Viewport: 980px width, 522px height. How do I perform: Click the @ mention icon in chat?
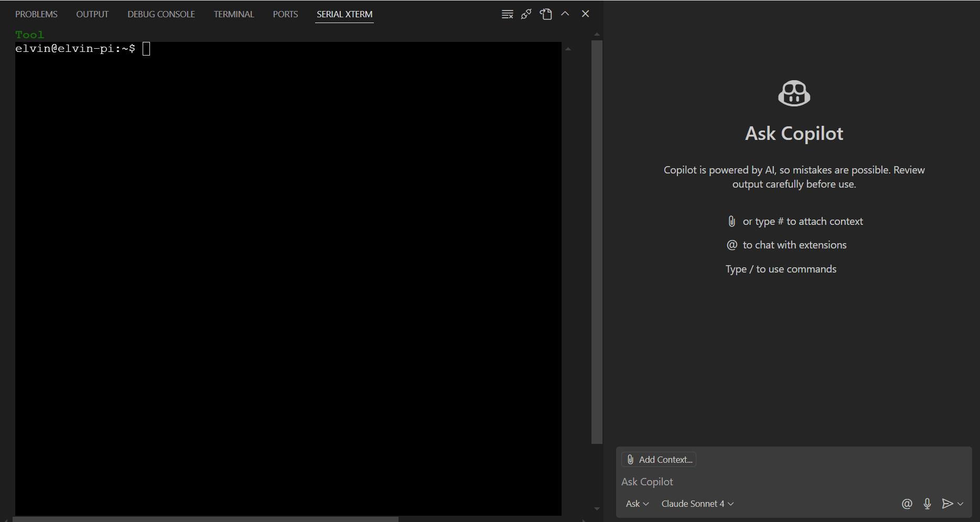(x=907, y=504)
